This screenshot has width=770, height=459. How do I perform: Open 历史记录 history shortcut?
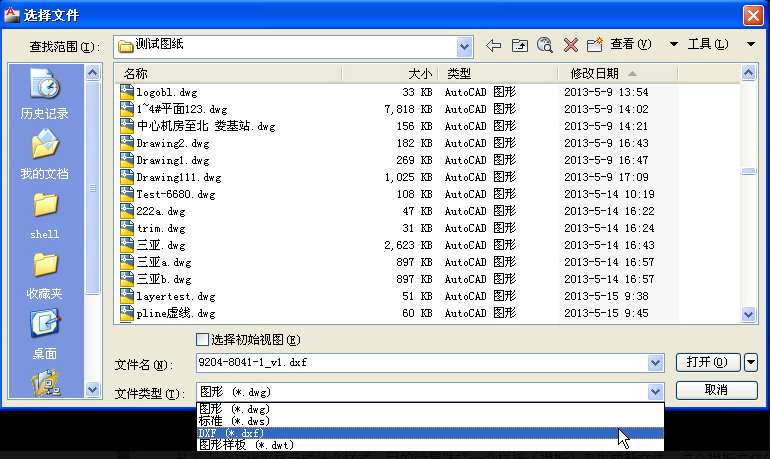45,94
